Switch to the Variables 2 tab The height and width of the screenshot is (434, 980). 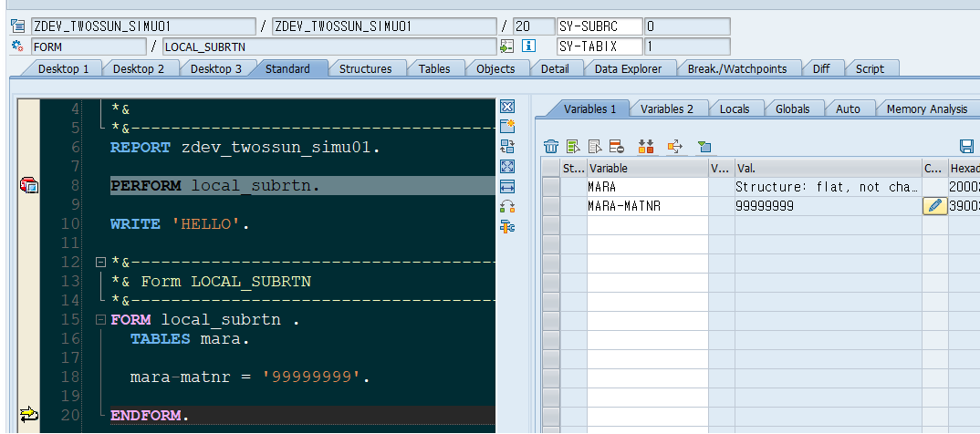tap(667, 108)
